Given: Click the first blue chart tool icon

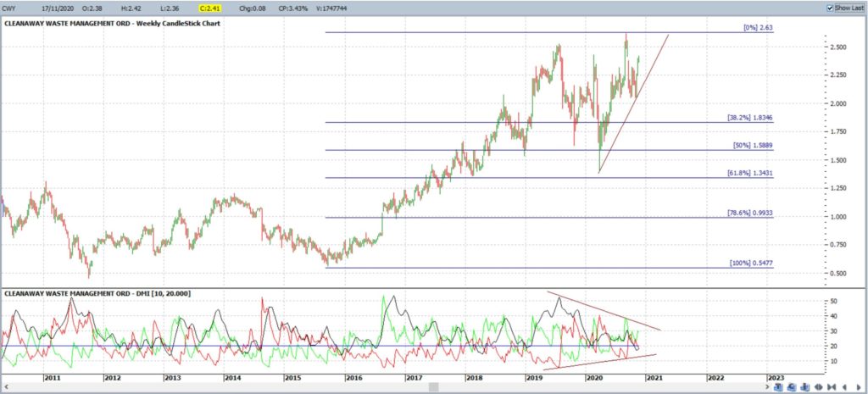Looking at the screenshot, I should pos(778,387).
